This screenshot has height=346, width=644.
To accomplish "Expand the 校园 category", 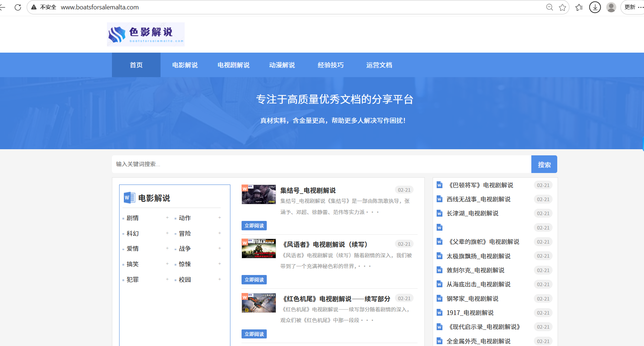I will tap(220, 279).
